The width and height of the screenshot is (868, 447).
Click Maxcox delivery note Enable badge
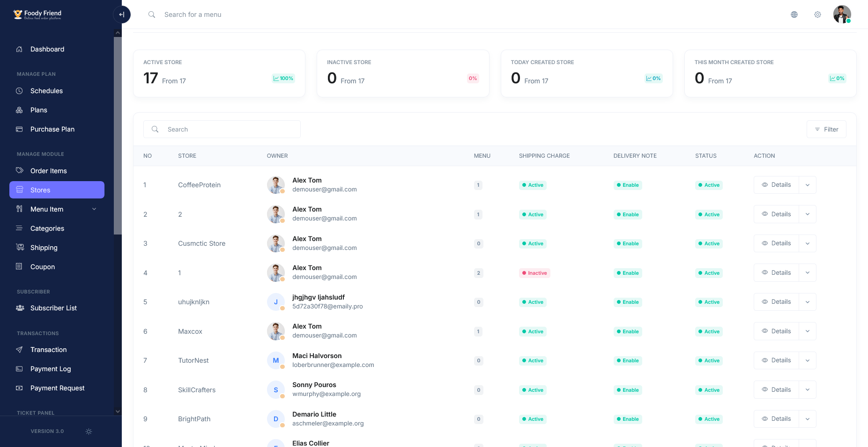(x=628, y=331)
